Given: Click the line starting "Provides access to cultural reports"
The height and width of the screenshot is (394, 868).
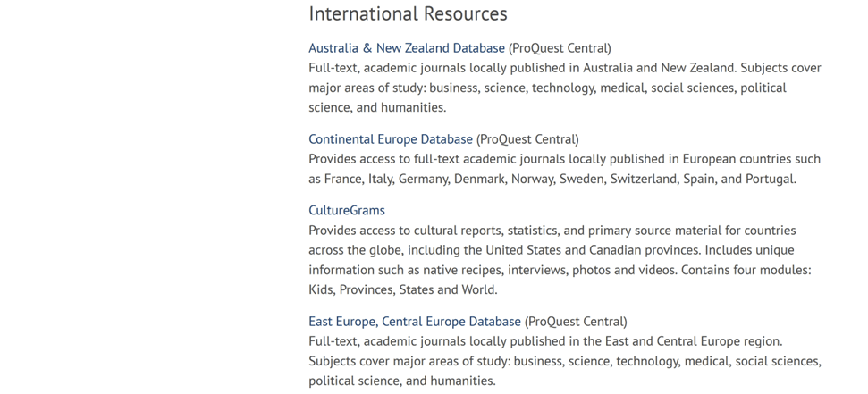Looking at the screenshot, I should pos(552,231).
